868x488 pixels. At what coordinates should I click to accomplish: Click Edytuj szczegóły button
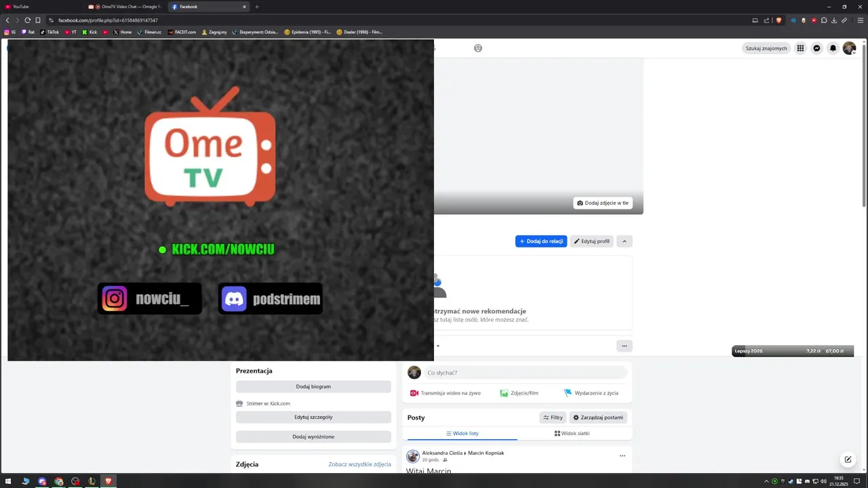tap(313, 417)
